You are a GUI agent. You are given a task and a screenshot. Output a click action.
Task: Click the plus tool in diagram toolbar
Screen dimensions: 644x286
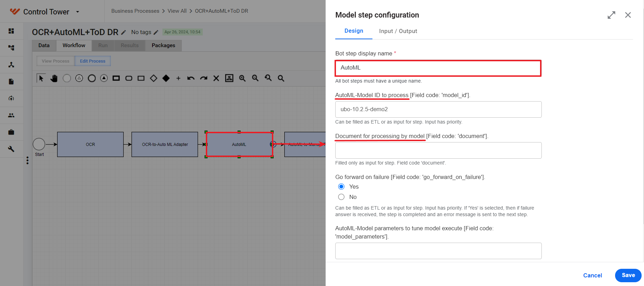point(178,78)
